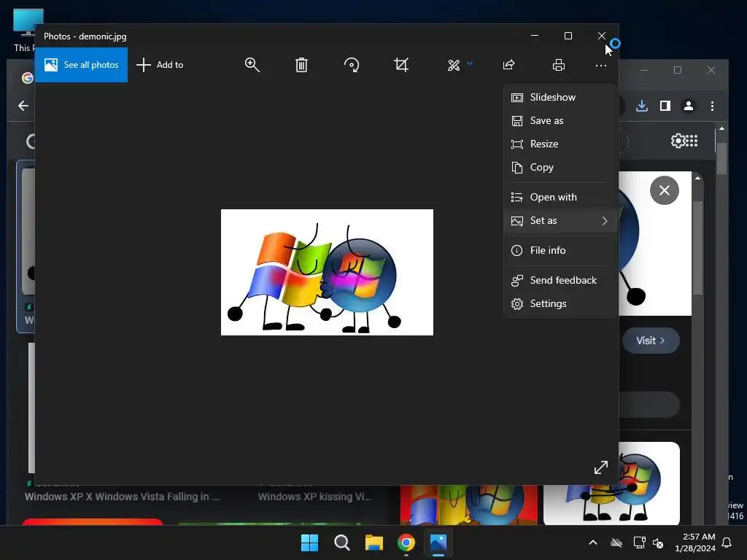Open Google quick settings gear icon
747x560 pixels.
[x=678, y=141]
